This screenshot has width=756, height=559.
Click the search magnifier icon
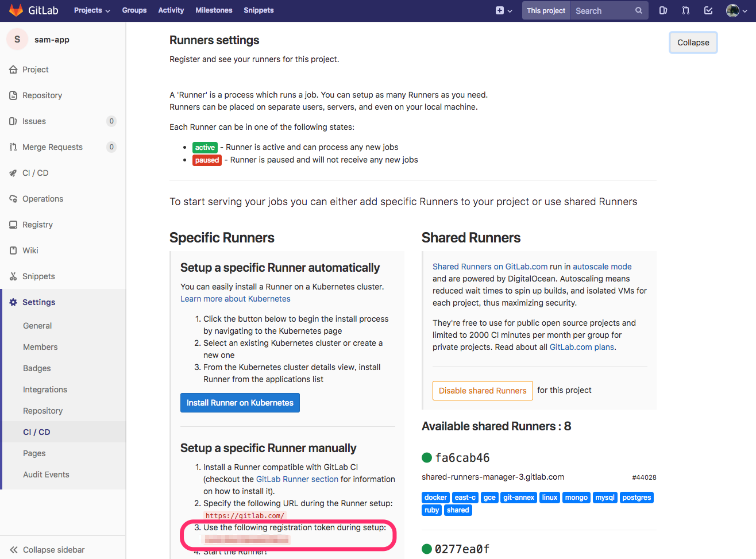point(638,10)
